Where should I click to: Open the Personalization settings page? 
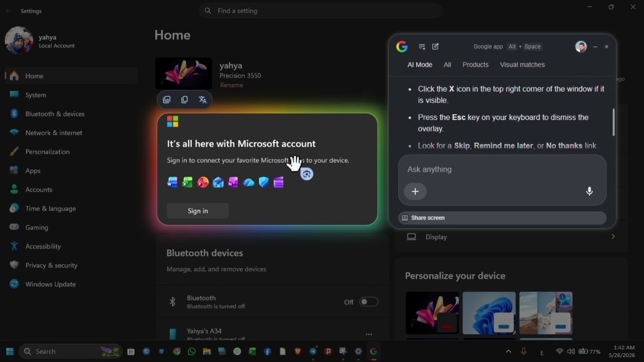point(70,152)
